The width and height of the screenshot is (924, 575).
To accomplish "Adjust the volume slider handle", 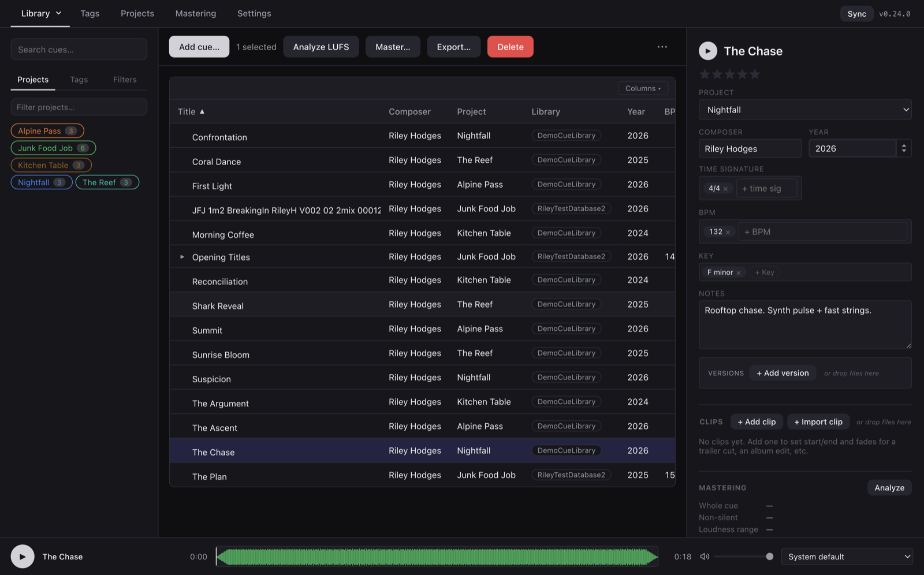I will (x=769, y=557).
